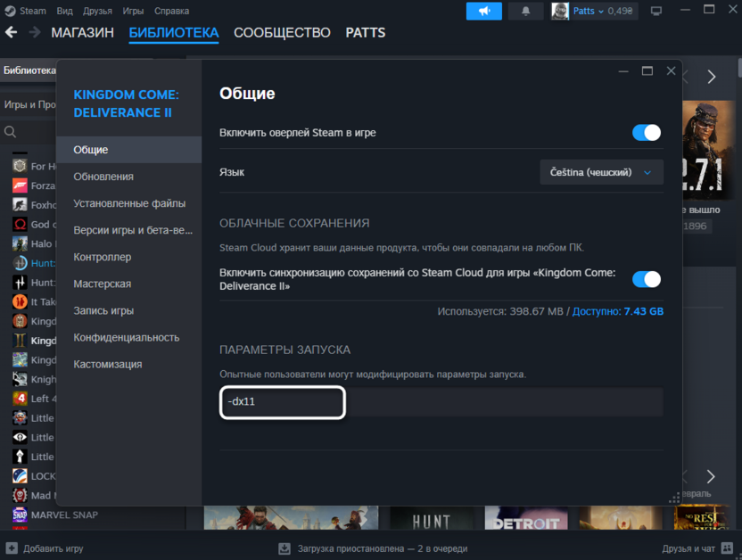
Task: Select the For Honor game icon
Action: coord(20,166)
